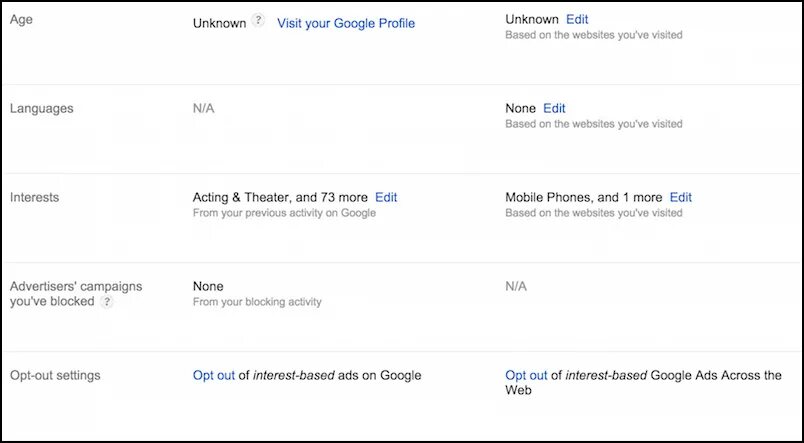The image size is (804, 443).
Task: Click the Opt-out settings label
Action: (x=57, y=375)
